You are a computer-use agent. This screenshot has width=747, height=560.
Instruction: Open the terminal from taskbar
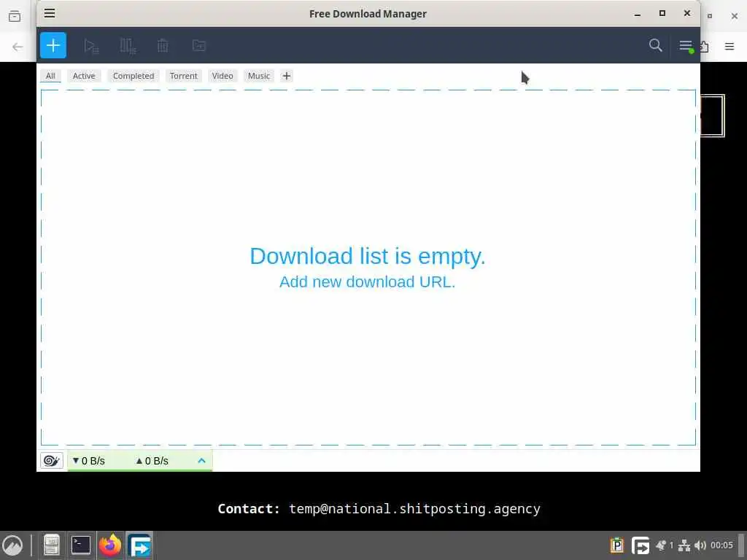click(81, 545)
